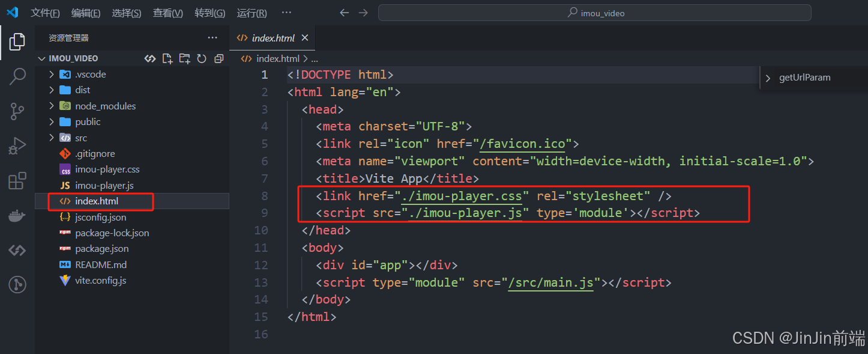
Task: Click the VS Code logo icon
Action: click(x=13, y=12)
